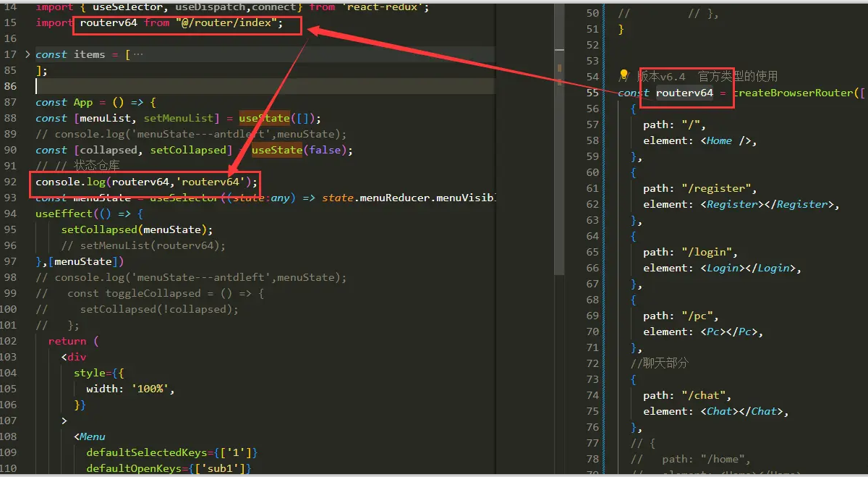Screen dimensions: 868x477
Task: Click 'path: "/",' route entry
Action: [674, 124]
